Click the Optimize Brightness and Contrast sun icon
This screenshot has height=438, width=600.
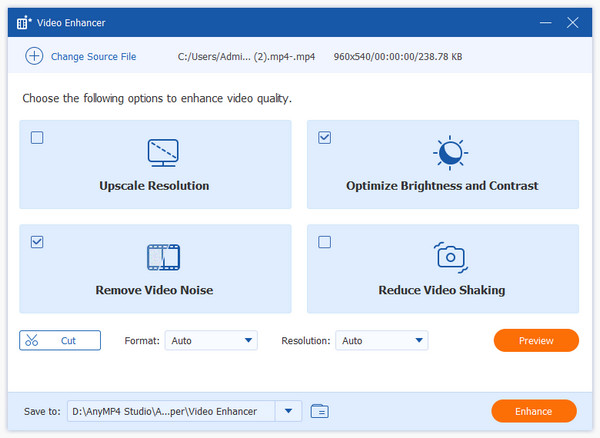click(449, 153)
